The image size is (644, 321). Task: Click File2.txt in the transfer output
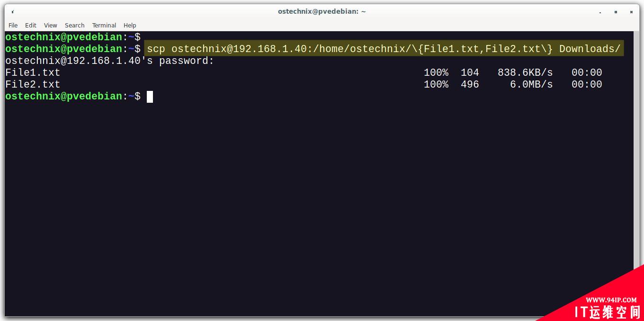click(x=33, y=84)
